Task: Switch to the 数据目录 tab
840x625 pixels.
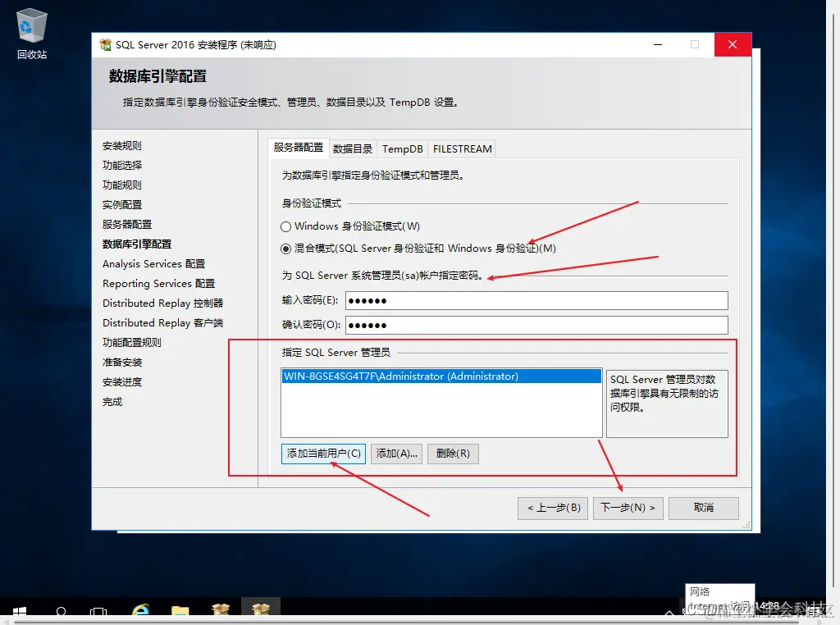Action: 353,149
